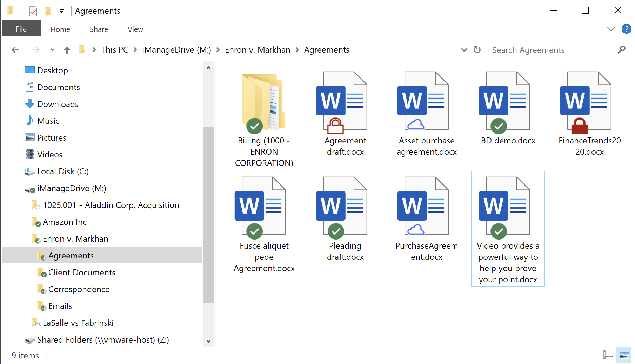The image size is (635, 364).
Task: Go forward with the Forward arrow
Action: point(35,50)
